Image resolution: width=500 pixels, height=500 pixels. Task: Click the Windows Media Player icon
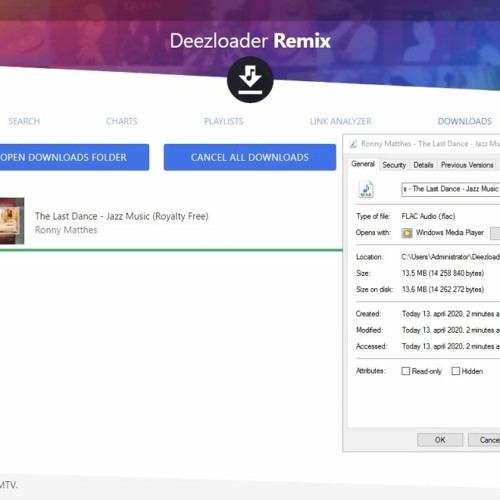coord(407,233)
